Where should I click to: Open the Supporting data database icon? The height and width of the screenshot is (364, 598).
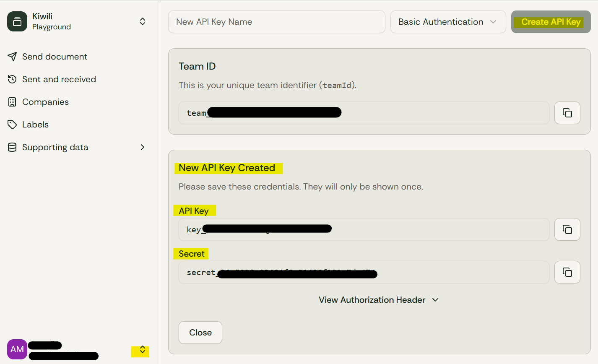12,147
